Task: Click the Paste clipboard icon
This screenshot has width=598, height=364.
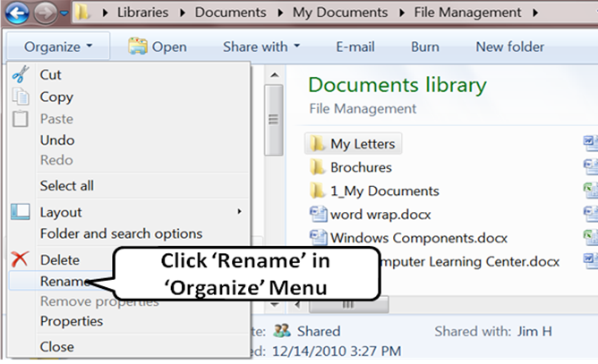Action: (21, 119)
